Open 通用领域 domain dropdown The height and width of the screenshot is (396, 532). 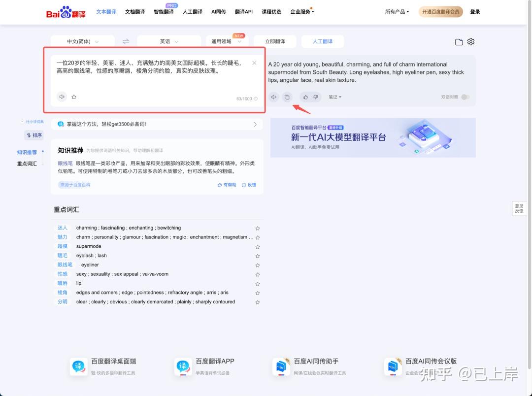tap(227, 41)
